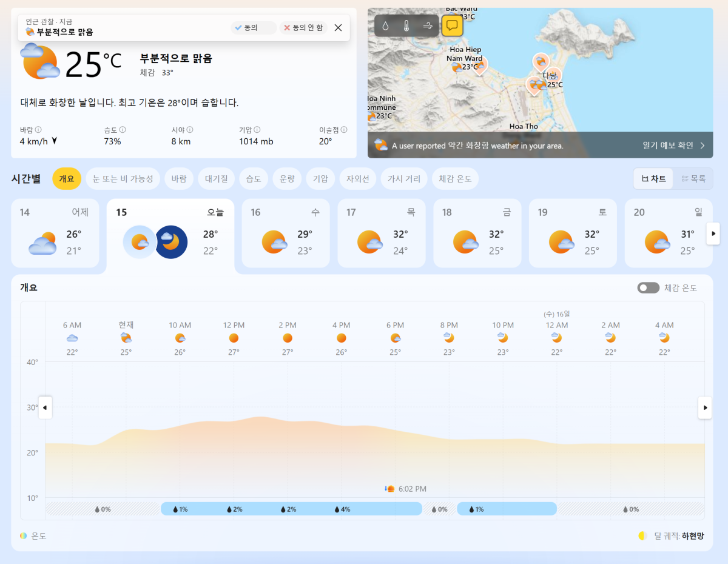Click the 12 PM sunny icon

click(234, 338)
